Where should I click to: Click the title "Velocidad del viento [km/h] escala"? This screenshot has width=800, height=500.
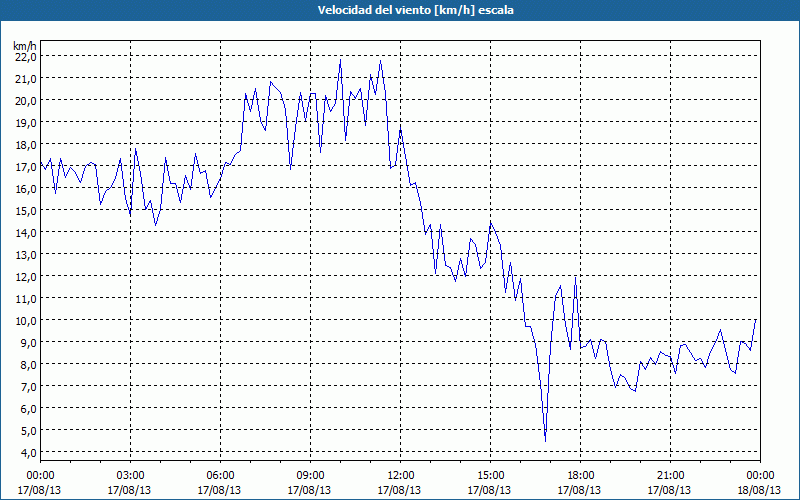pos(415,10)
